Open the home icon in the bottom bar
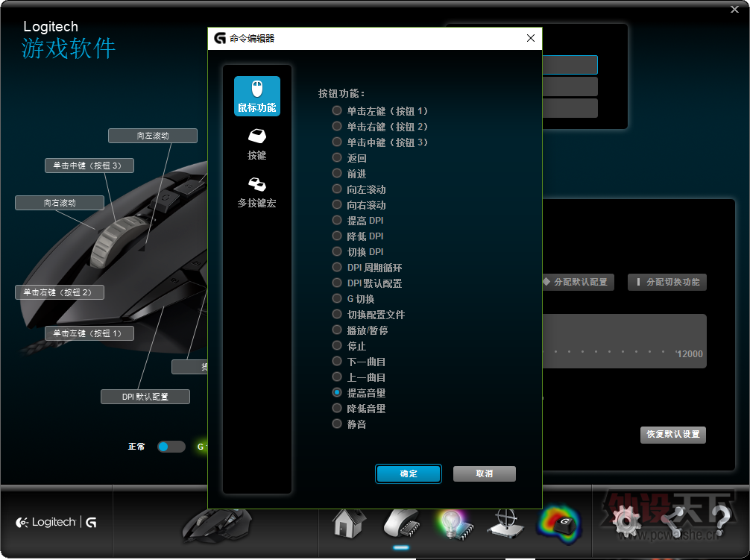Screen dimensions: 750x560 (x=349, y=523)
